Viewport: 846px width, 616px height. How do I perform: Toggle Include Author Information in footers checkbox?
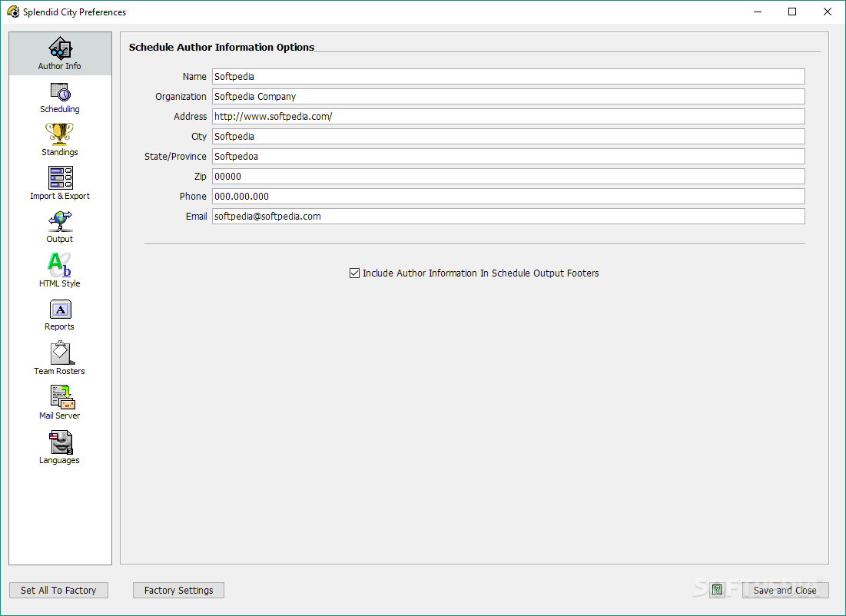tap(354, 273)
